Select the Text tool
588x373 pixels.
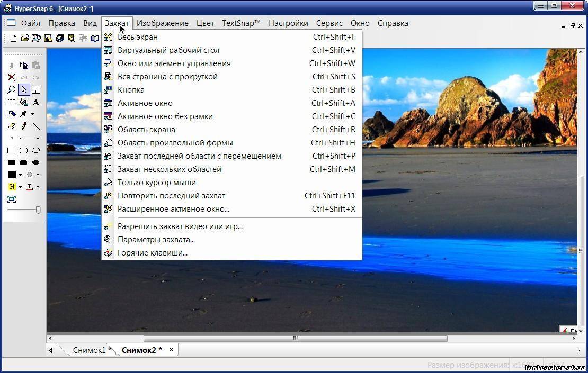tap(36, 102)
